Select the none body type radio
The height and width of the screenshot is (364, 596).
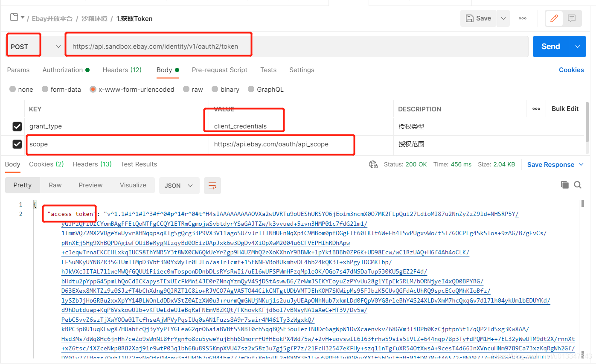click(13, 89)
